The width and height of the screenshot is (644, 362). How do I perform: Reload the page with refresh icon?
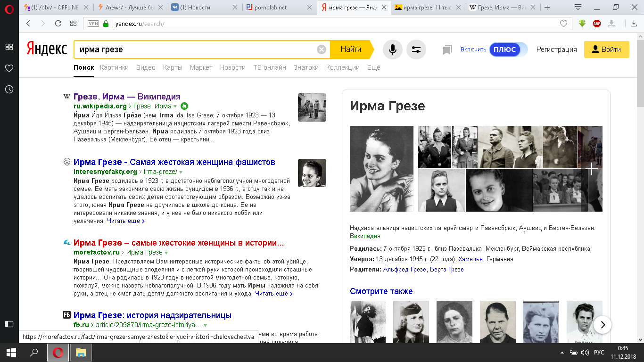58,24
